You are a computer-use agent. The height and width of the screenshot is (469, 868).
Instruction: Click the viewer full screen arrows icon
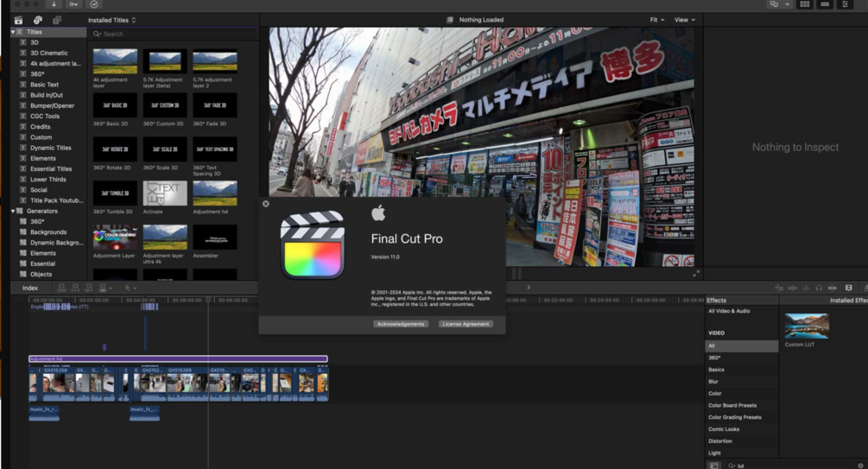696,274
